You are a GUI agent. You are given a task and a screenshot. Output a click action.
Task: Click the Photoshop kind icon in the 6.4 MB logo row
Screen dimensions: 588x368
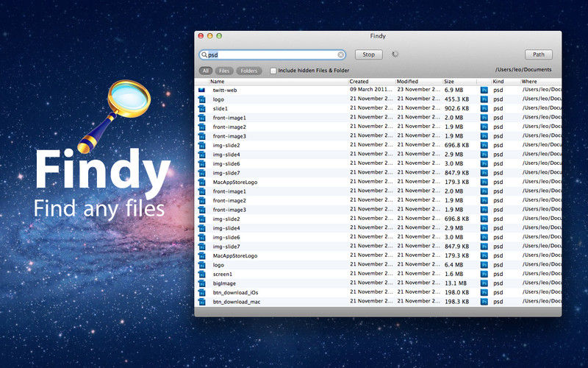coord(484,265)
